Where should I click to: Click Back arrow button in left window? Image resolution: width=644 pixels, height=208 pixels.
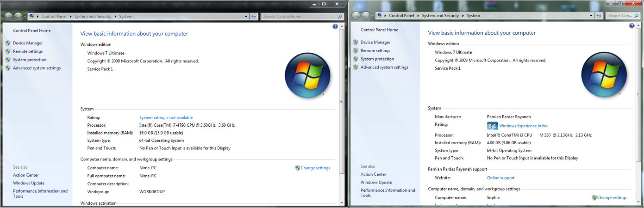click(x=8, y=16)
